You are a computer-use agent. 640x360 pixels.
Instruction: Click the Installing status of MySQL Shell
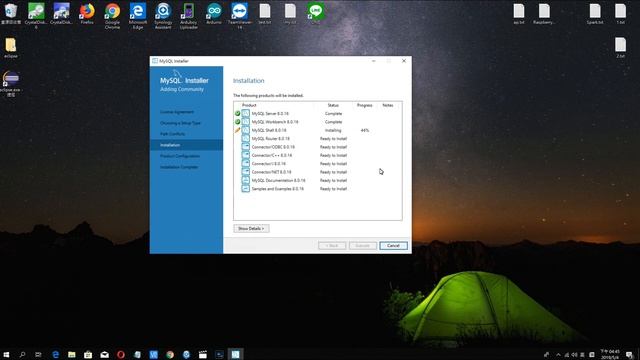click(x=333, y=131)
